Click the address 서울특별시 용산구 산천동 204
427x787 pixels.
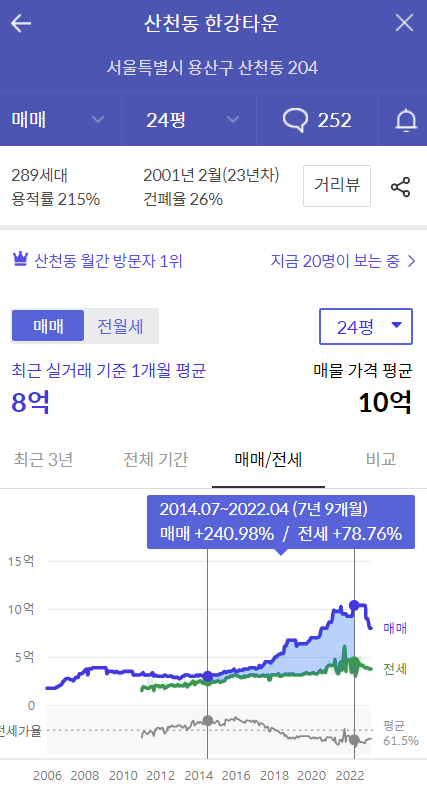(x=213, y=68)
